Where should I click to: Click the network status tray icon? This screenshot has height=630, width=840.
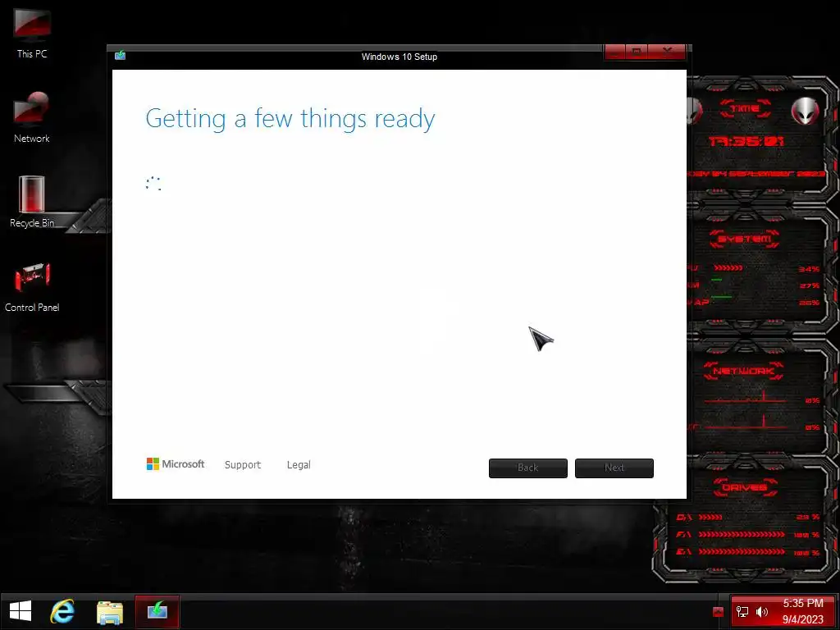tap(742, 612)
